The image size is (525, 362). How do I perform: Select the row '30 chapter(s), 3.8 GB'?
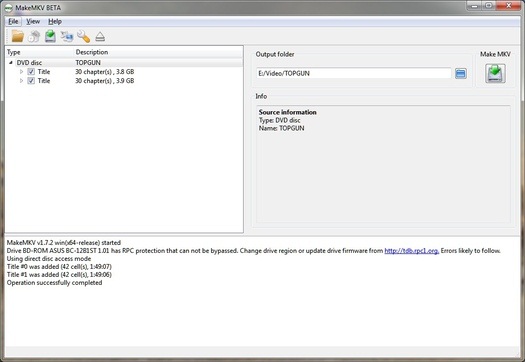pyautogui.click(x=124, y=72)
